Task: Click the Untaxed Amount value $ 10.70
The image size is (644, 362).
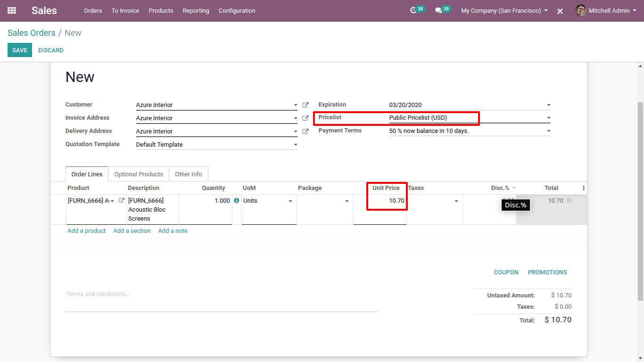Action: point(561,296)
